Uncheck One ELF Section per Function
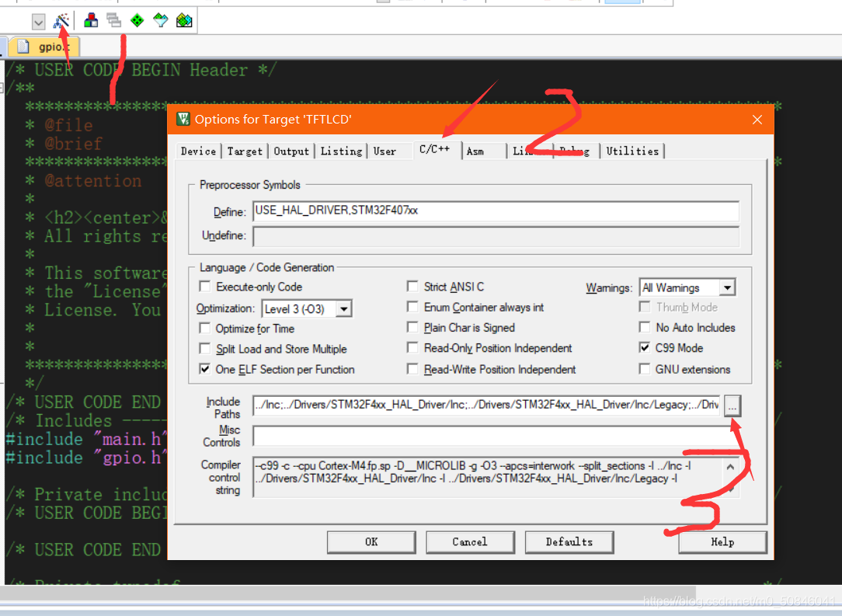 (204, 369)
